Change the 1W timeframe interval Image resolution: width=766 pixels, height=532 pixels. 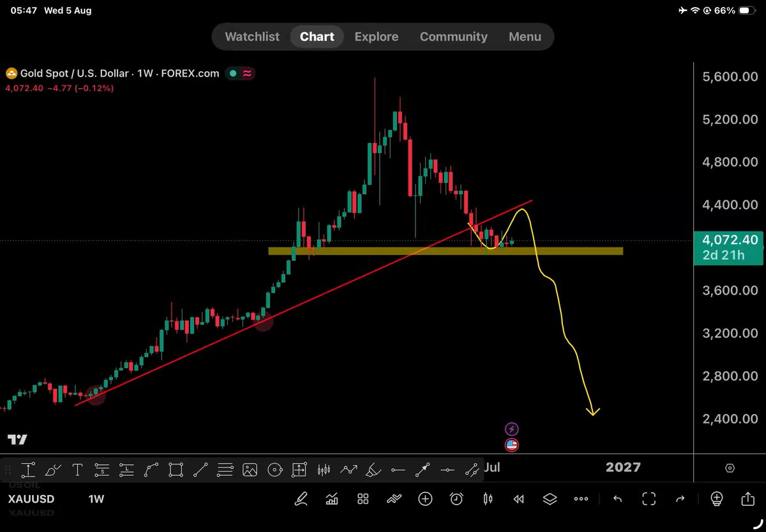96,499
